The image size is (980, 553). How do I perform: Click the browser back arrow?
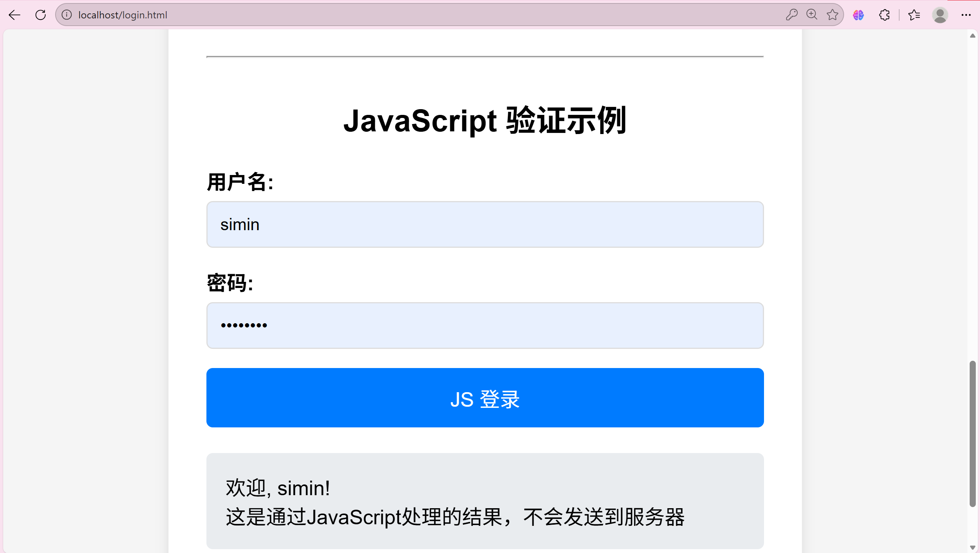[14, 15]
